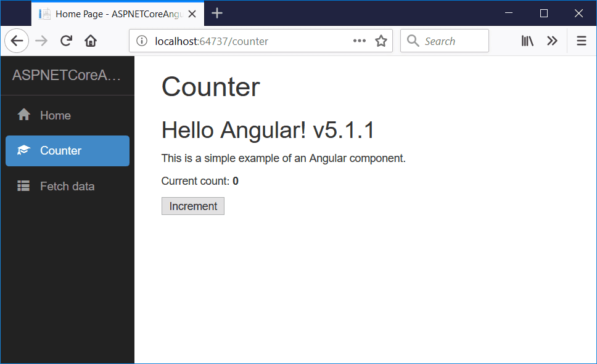Click the search magnifier icon
The image size is (597, 364).
[x=413, y=41]
